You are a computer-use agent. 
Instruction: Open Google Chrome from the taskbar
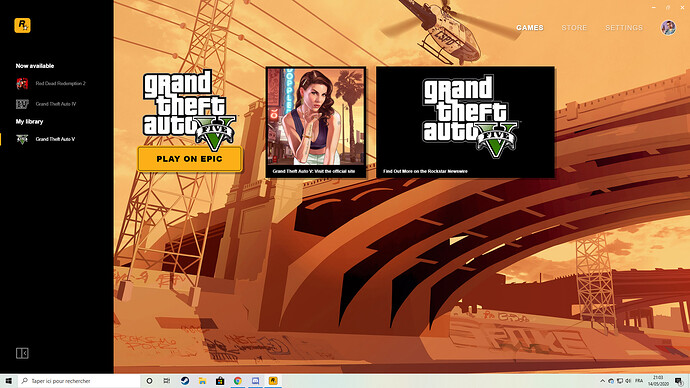coord(238,381)
